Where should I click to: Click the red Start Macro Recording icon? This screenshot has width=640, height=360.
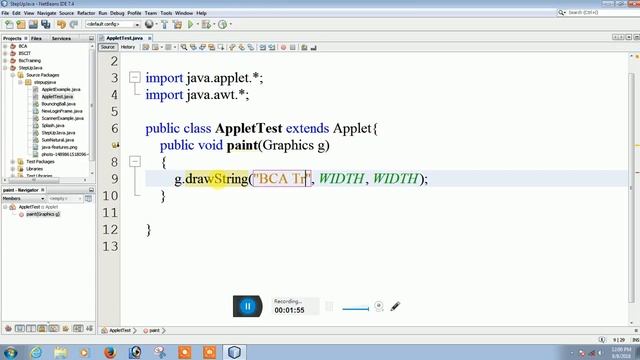click(x=283, y=47)
